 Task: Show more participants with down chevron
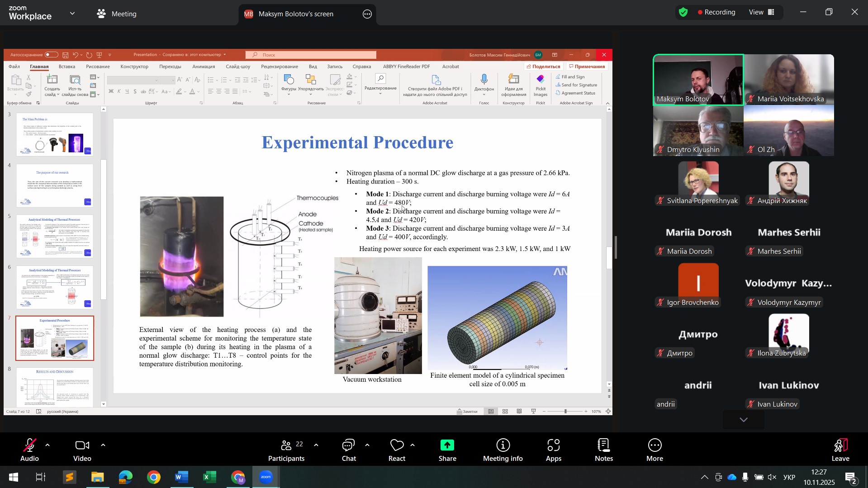(x=743, y=420)
